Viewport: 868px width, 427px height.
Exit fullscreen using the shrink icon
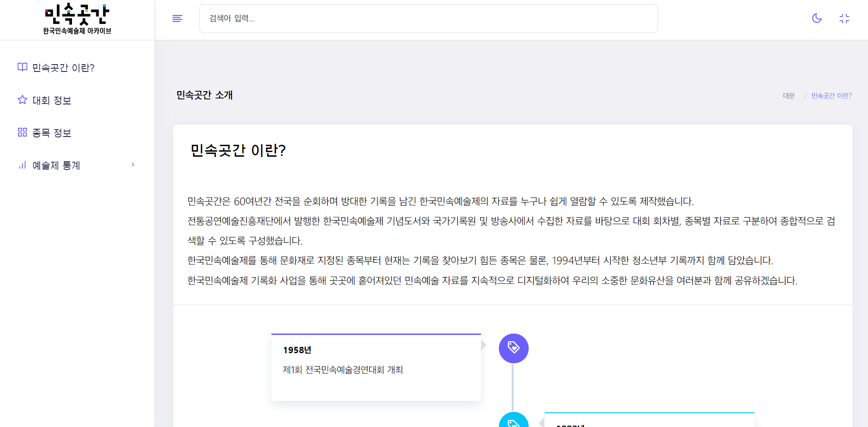(x=844, y=18)
